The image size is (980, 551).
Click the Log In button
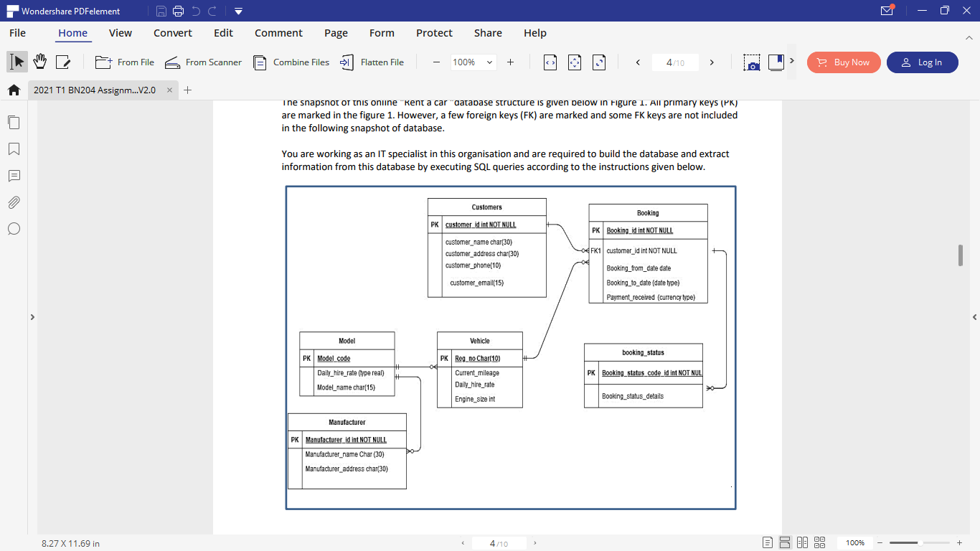[x=923, y=62]
